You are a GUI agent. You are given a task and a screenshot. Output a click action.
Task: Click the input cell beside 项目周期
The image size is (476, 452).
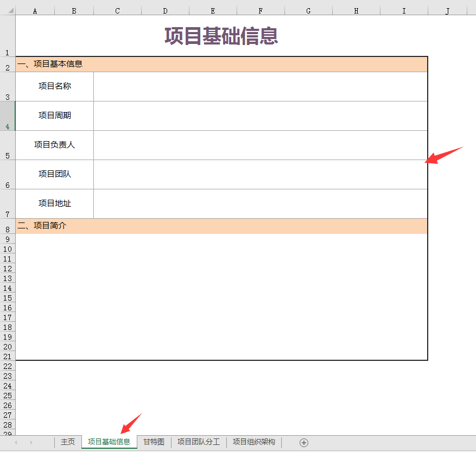[x=261, y=116]
